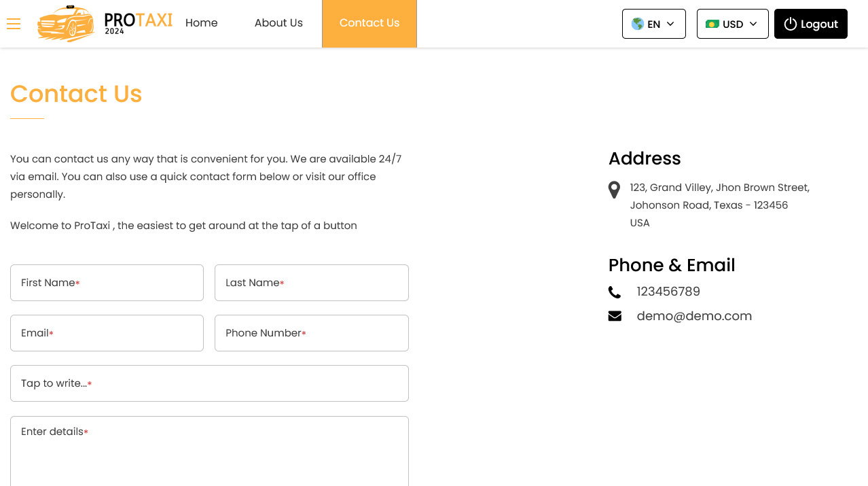Viewport: 868px width, 486px height.
Task: Click into the Enter details textarea
Action: (x=209, y=451)
